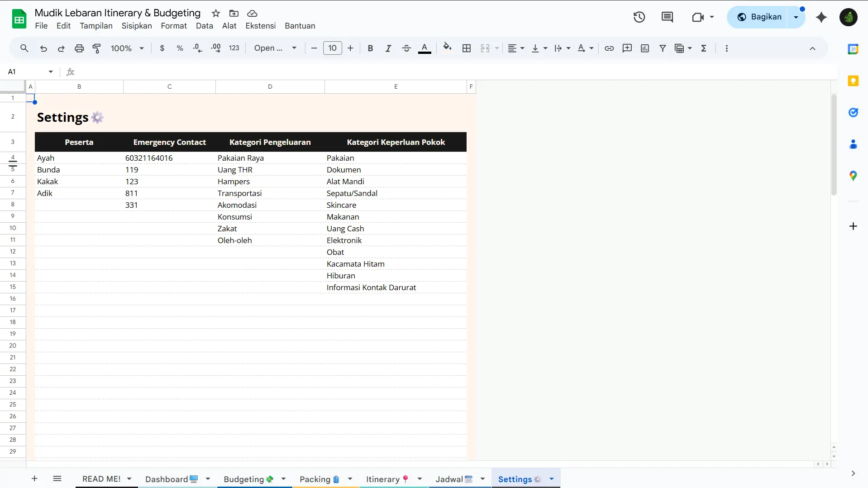Toggle strikethrough formatting
The width and height of the screenshot is (868, 488).
click(406, 48)
